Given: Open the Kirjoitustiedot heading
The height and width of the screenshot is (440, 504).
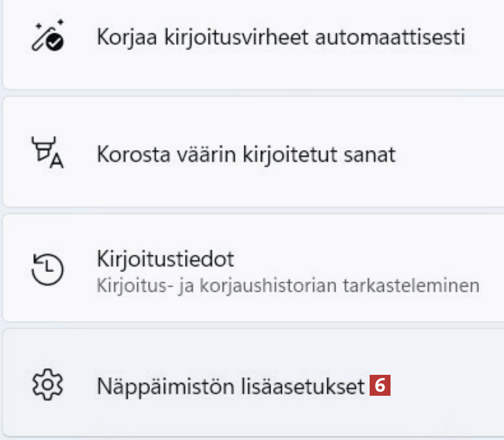Looking at the screenshot, I should coord(165,259).
